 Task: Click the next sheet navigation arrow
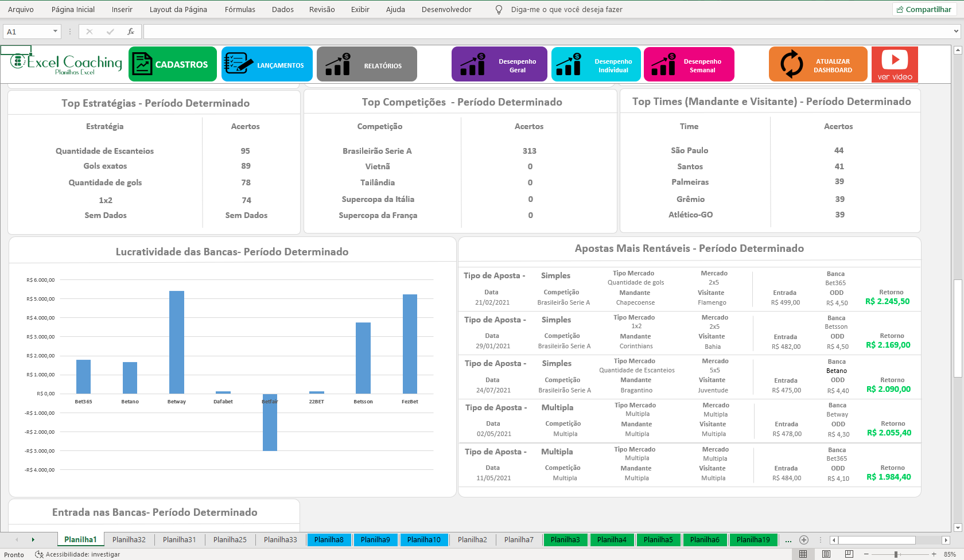33,539
